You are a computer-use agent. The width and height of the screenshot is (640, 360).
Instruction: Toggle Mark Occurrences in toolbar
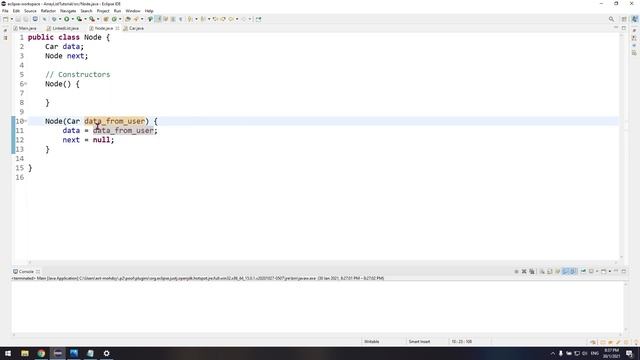tap(159, 19)
